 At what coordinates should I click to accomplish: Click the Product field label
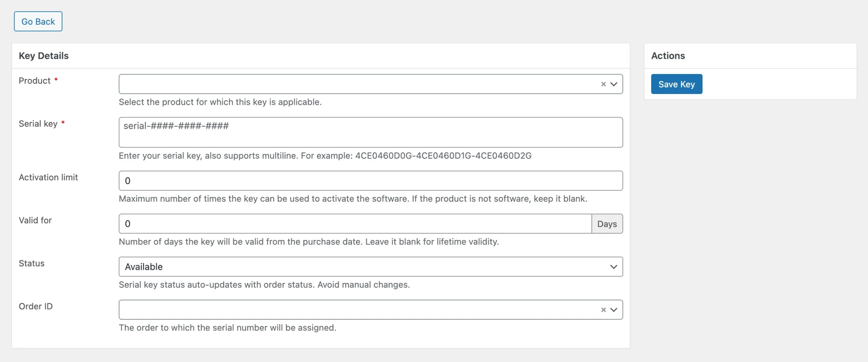35,81
